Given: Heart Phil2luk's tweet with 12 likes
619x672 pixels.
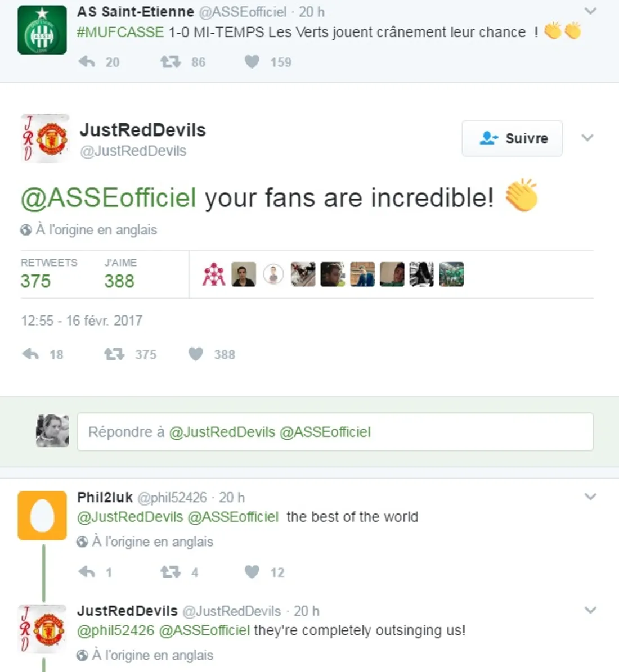Looking at the screenshot, I should point(252,572).
